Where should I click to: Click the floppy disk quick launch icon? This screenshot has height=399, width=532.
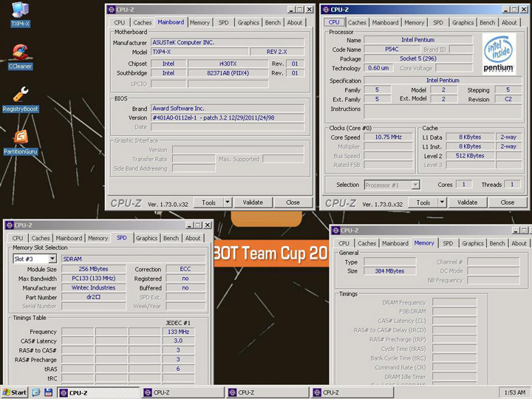coord(48,392)
